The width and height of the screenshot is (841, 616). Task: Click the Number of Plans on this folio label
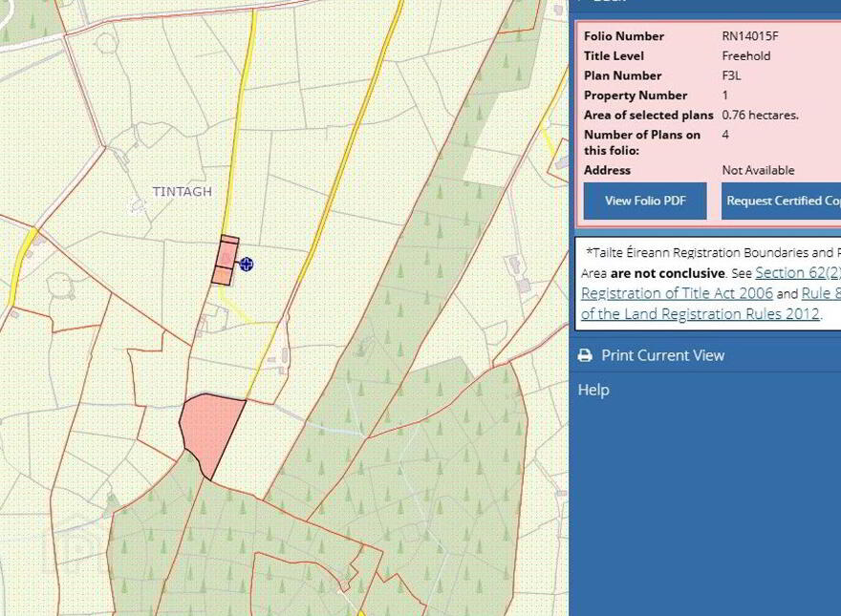(642, 142)
